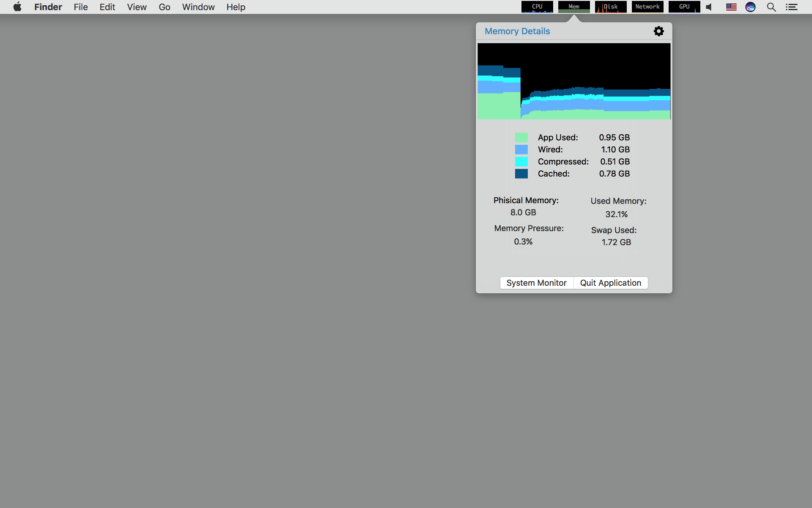This screenshot has width=812, height=508.
Task: Click the memory usage history graph
Action: click(x=574, y=81)
